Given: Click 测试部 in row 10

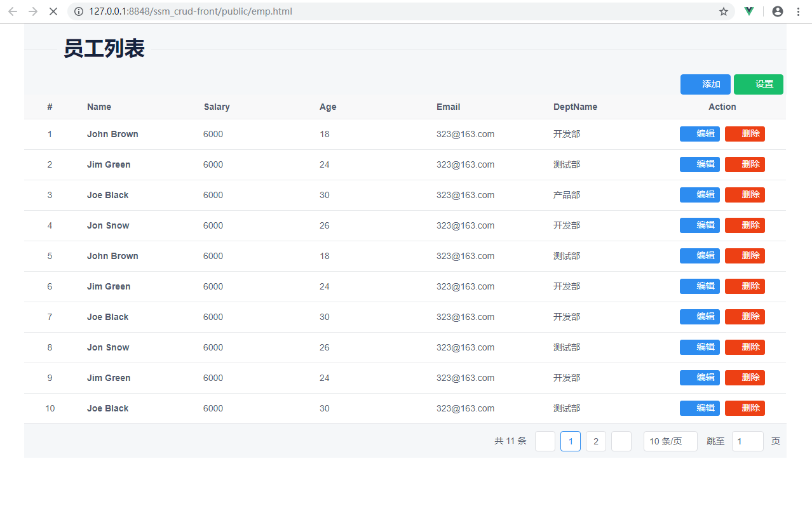Looking at the screenshot, I should (x=567, y=408).
